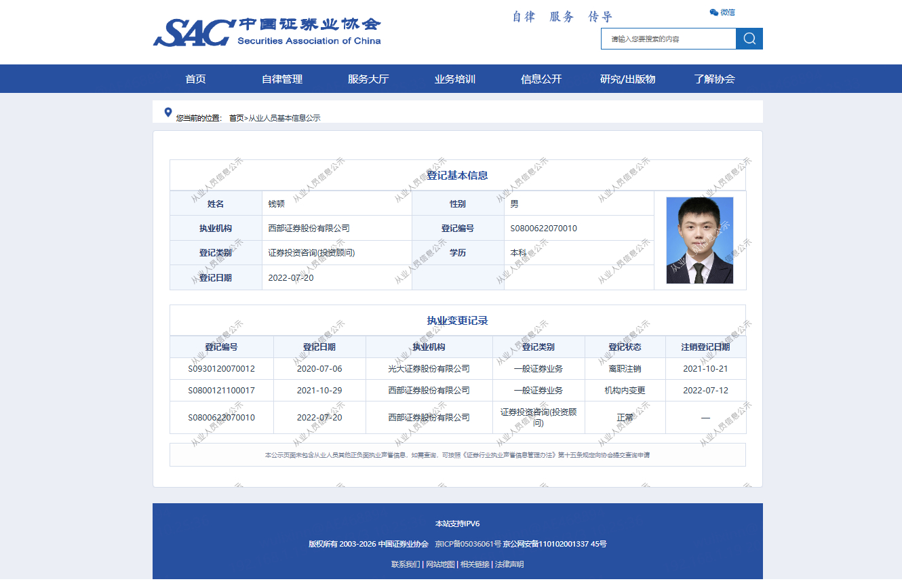Open the 了解协会 navigation menu
This screenshot has width=902, height=588.
pos(714,79)
